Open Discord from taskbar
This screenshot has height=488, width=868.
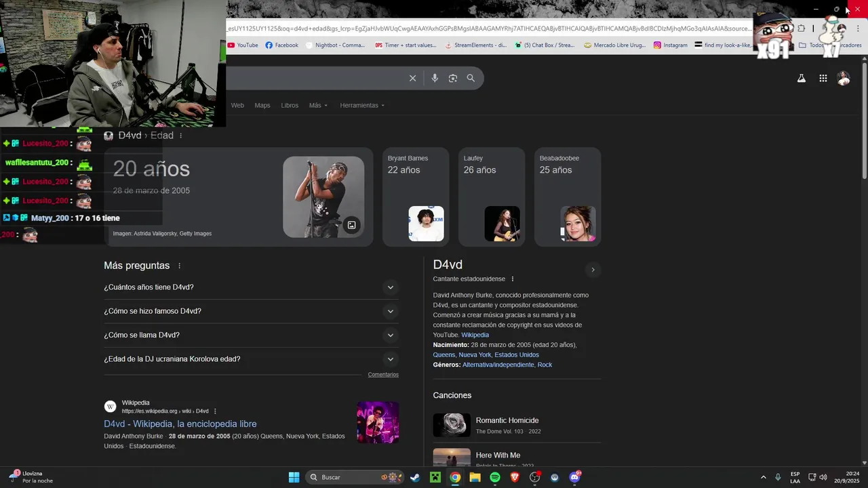tap(575, 477)
